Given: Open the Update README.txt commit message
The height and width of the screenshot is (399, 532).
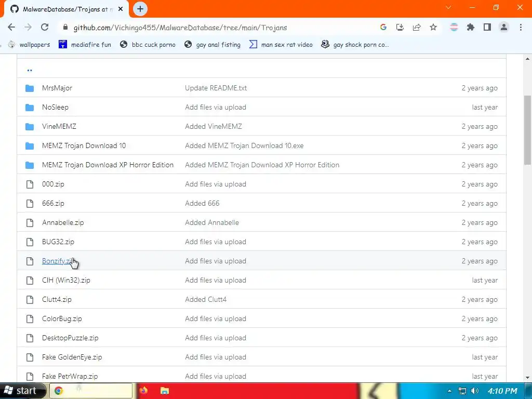Looking at the screenshot, I should tap(216, 88).
